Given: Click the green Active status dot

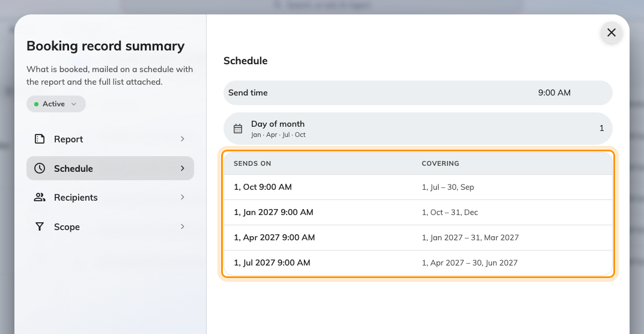Looking at the screenshot, I should click(x=37, y=105).
